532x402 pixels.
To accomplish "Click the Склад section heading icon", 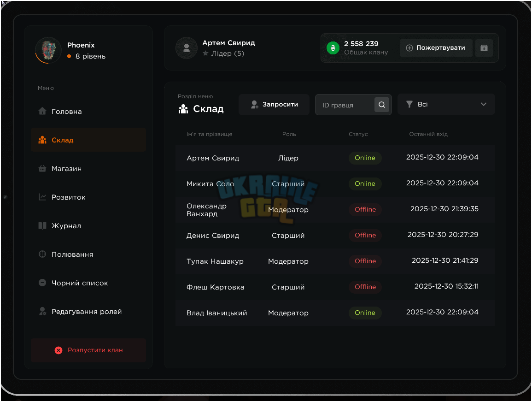I will [x=183, y=109].
